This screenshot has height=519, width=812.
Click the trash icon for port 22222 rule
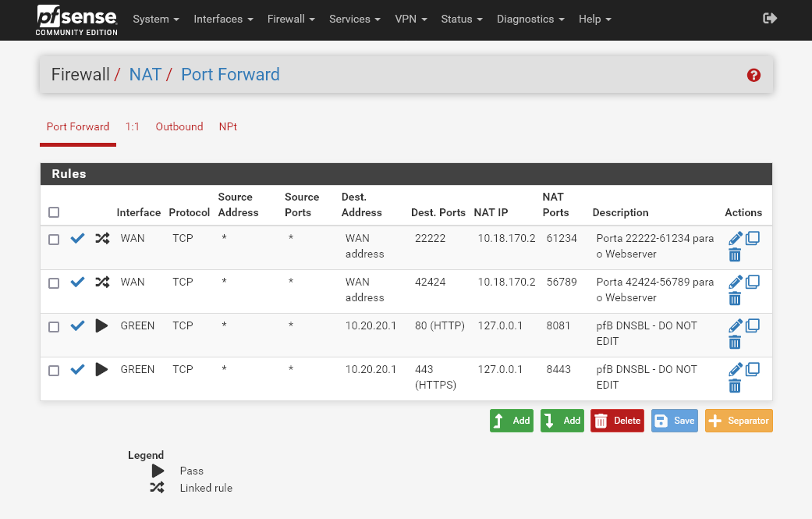point(735,254)
